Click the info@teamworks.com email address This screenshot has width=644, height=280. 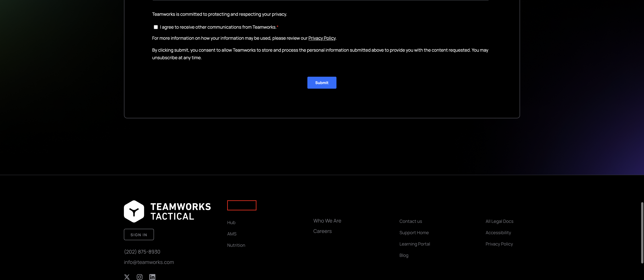[x=149, y=262]
